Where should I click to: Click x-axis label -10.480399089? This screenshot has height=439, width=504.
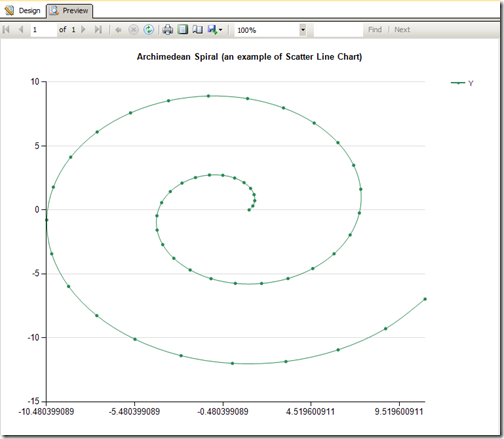pyautogui.click(x=46, y=412)
